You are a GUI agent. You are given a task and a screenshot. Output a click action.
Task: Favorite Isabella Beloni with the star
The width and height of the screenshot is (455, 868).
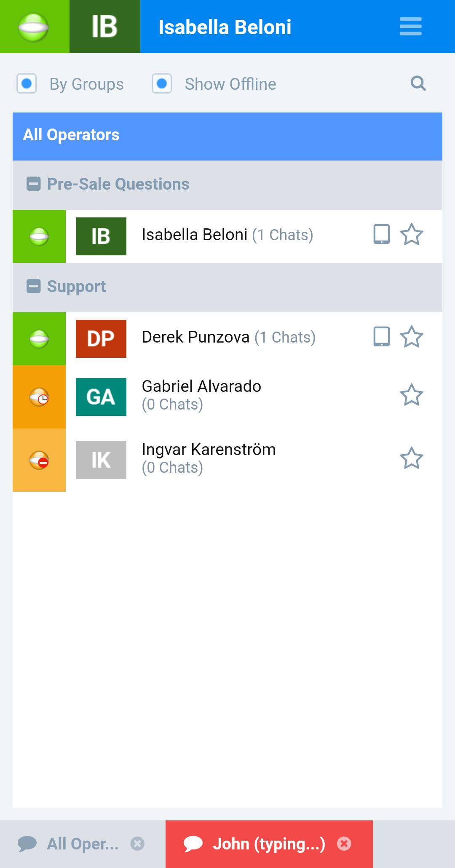pyautogui.click(x=411, y=235)
